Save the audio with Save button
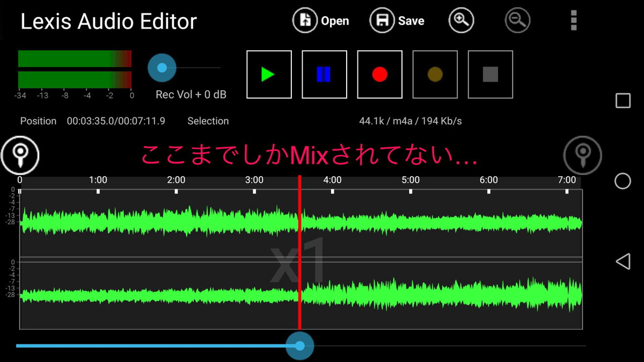644x362 pixels. tap(398, 21)
